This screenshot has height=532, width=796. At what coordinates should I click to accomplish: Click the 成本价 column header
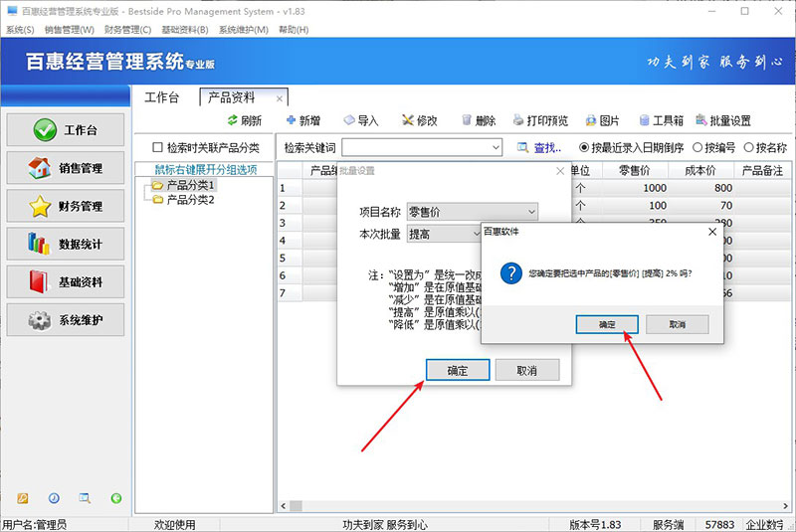pos(700,170)
